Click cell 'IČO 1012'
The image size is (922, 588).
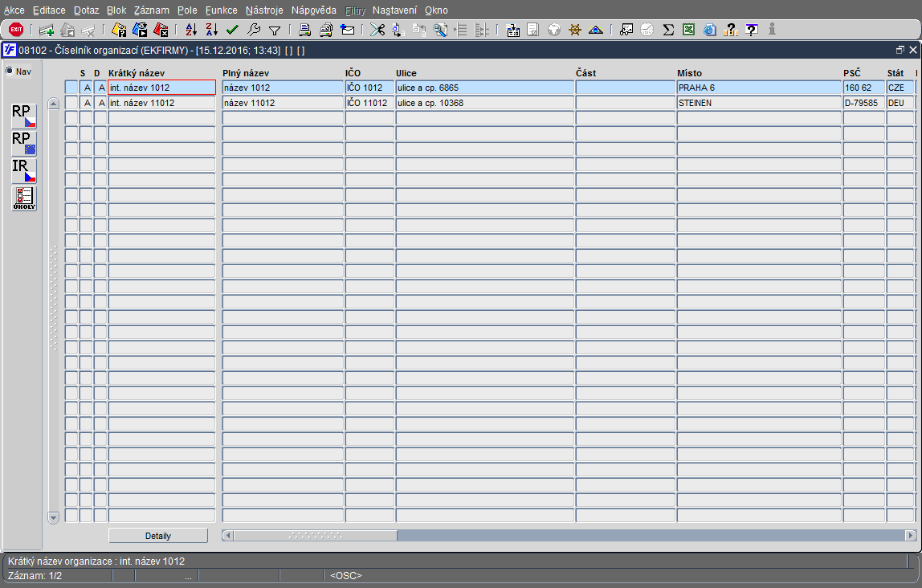point(369,88)
